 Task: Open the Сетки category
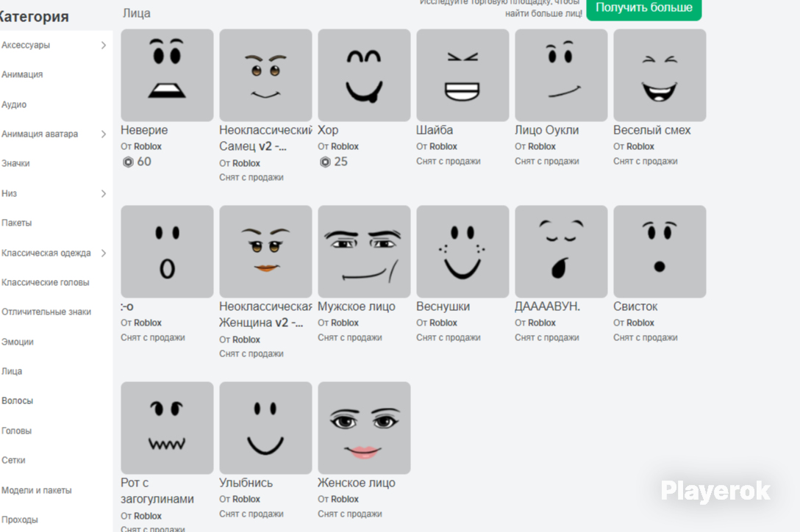point(13,461)
